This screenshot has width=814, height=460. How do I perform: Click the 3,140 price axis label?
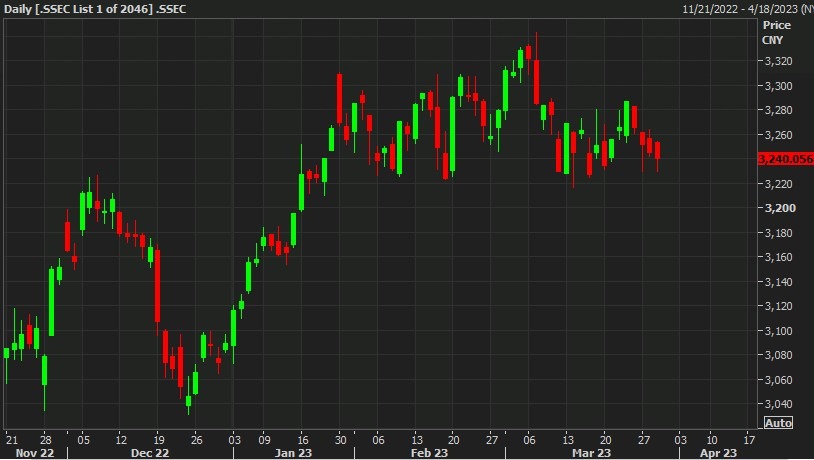(778, 282)
